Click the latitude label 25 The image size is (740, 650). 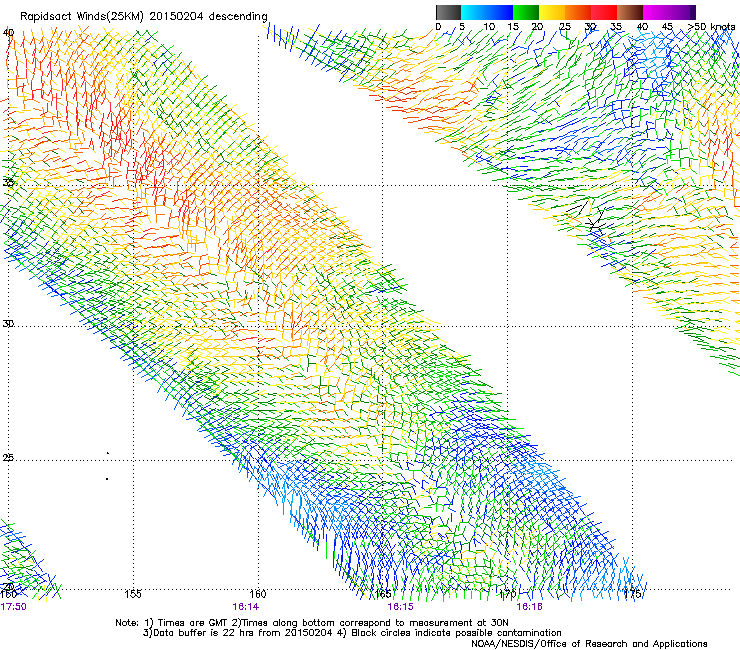click(x=8, y=458)
